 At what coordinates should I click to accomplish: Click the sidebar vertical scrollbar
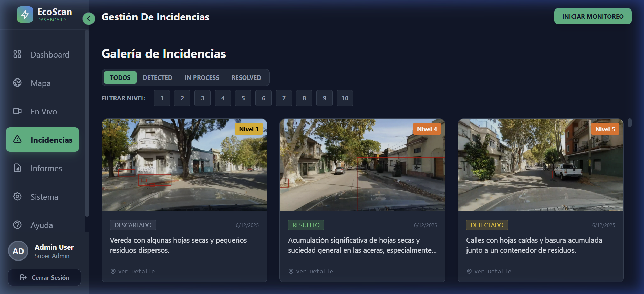[x=87, y=123]
